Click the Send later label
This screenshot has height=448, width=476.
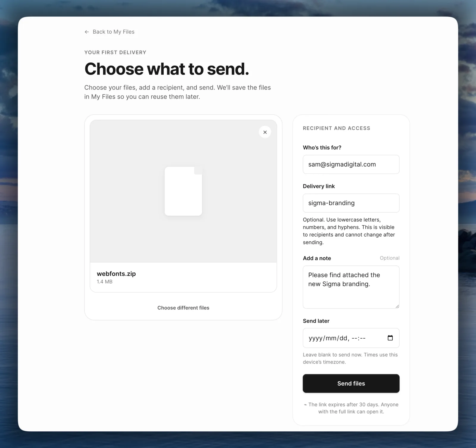click(316, 321)
